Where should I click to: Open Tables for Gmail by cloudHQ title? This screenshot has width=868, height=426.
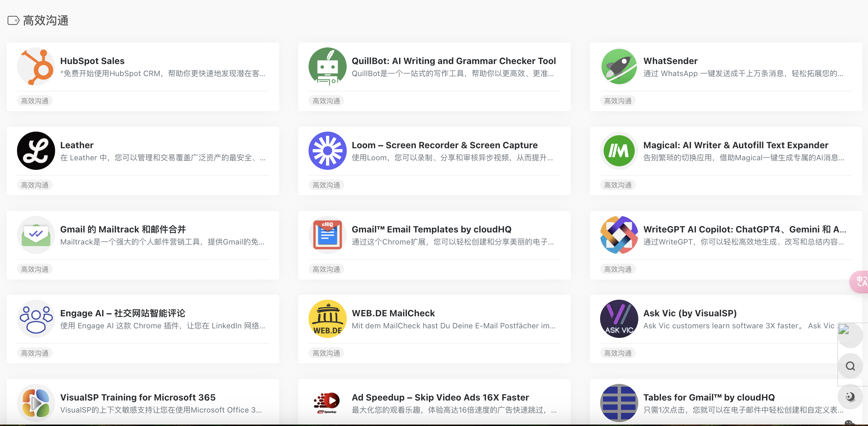click(x=709, y=397)
